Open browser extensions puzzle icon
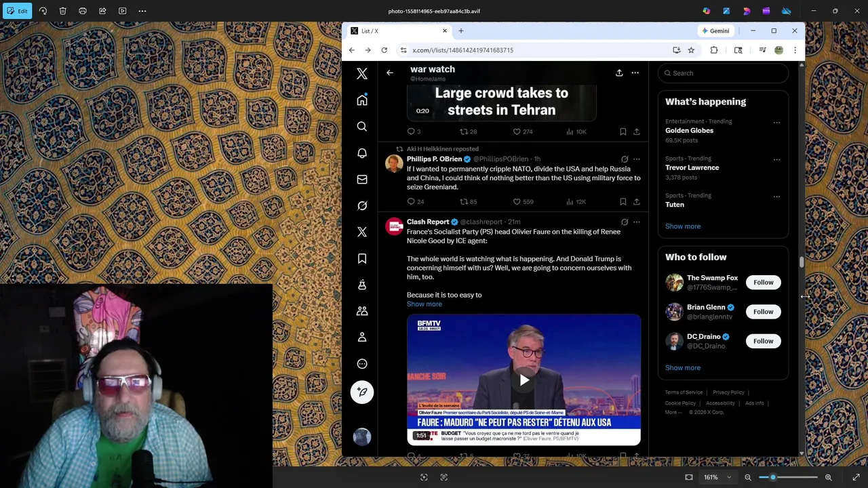The width and height of the screenshot is (868, 488). coord(714,50)
